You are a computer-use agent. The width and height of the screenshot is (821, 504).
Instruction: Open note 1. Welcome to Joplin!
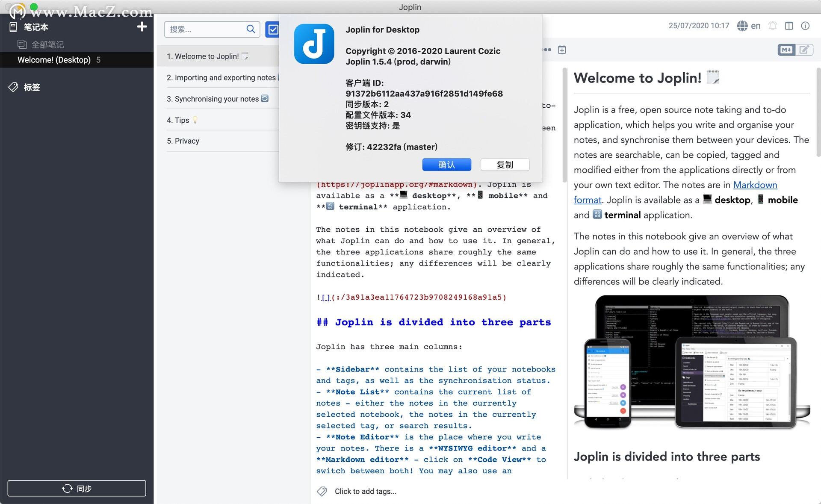click(218, 56)
